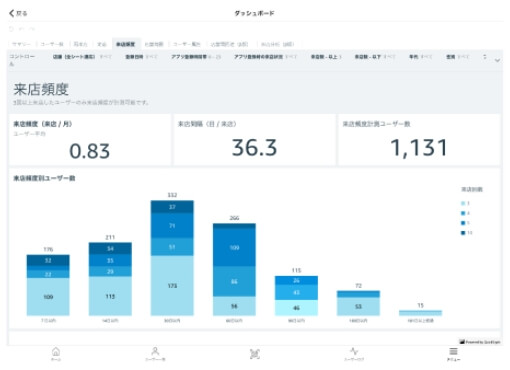Screen dimensions: 510x370
Task: Click the dark 109 segment in the 266 bar
Action: pyautogui.click(x=234, y=247)
